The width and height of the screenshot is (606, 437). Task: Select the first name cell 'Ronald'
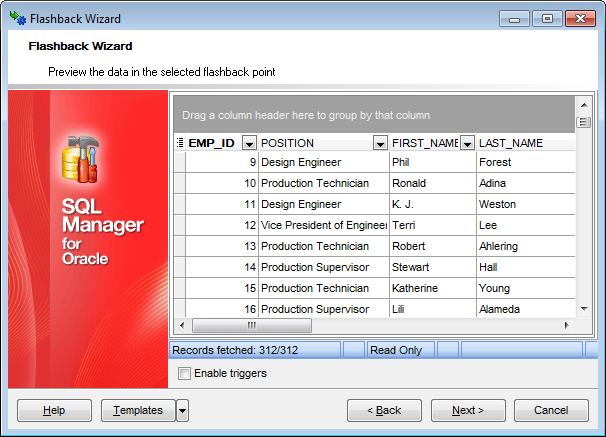pos(433,183)
